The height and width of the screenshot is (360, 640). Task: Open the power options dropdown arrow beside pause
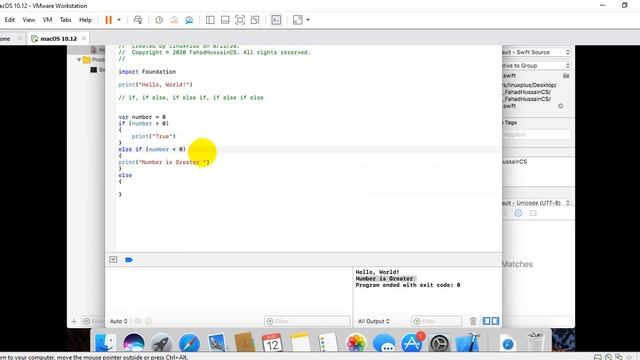coord(119,20)
